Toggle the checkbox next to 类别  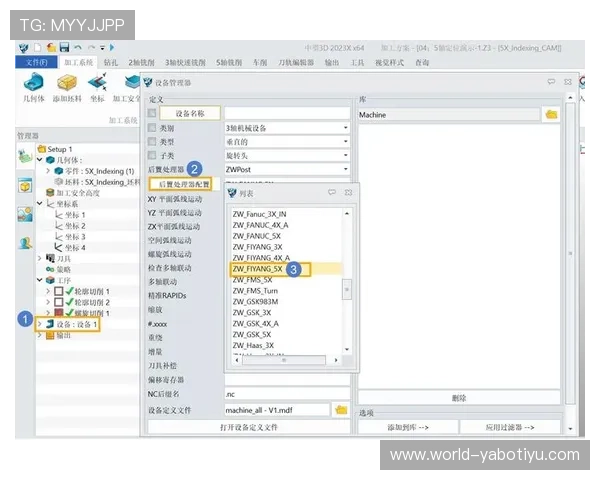(152, 128)
